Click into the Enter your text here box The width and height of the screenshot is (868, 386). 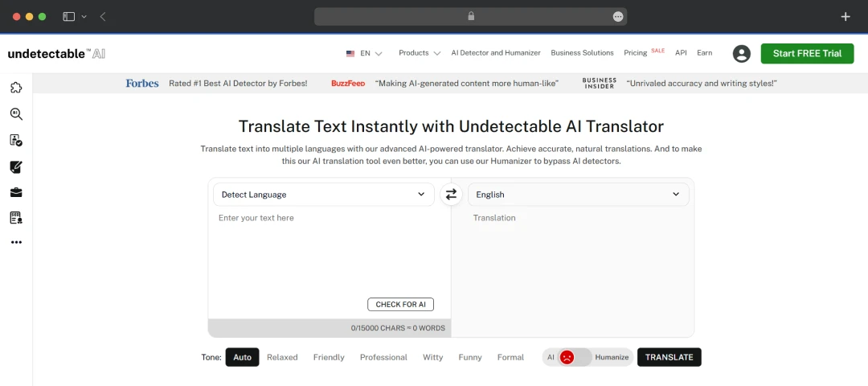click(330, 252)
